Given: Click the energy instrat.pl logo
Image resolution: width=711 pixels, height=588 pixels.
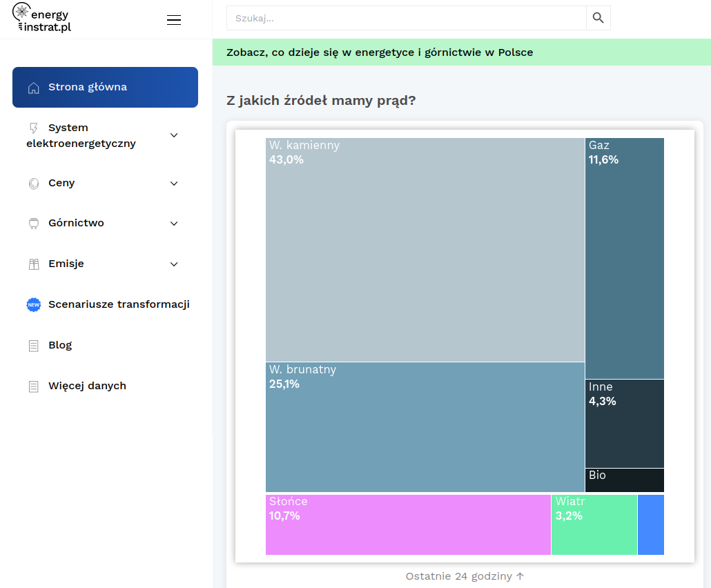Looking at the screenshot, I should (41, 18).
